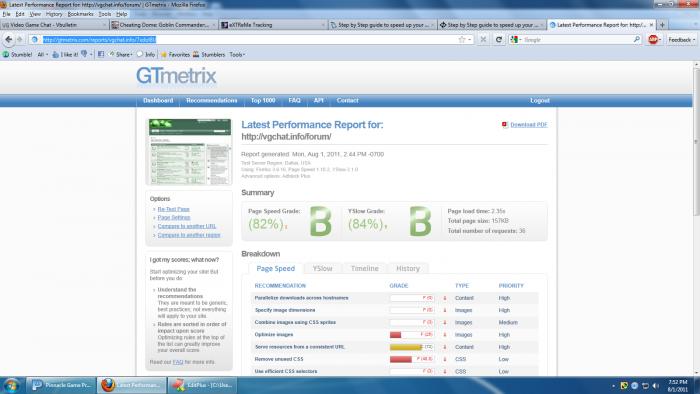Click the yellow consistent URL grade bar
This screenshot has width=700, height=394.
(x=412, y=347)
